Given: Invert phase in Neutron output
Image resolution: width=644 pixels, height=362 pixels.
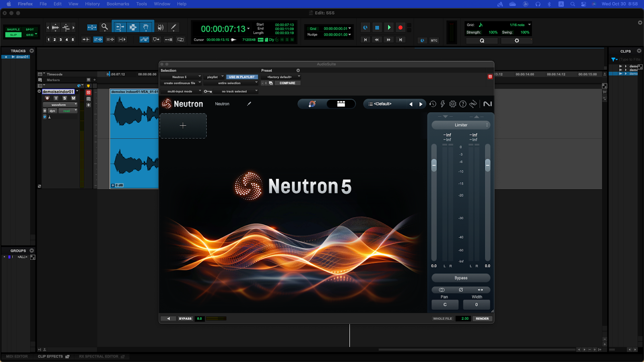Looking at the screenshot, I should click(461, 290).
